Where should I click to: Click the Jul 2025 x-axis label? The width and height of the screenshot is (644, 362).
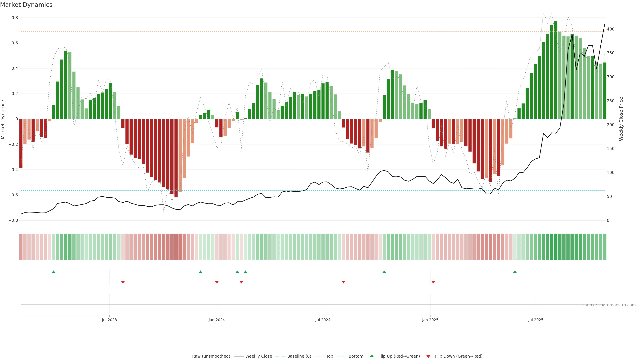(535, 320)
